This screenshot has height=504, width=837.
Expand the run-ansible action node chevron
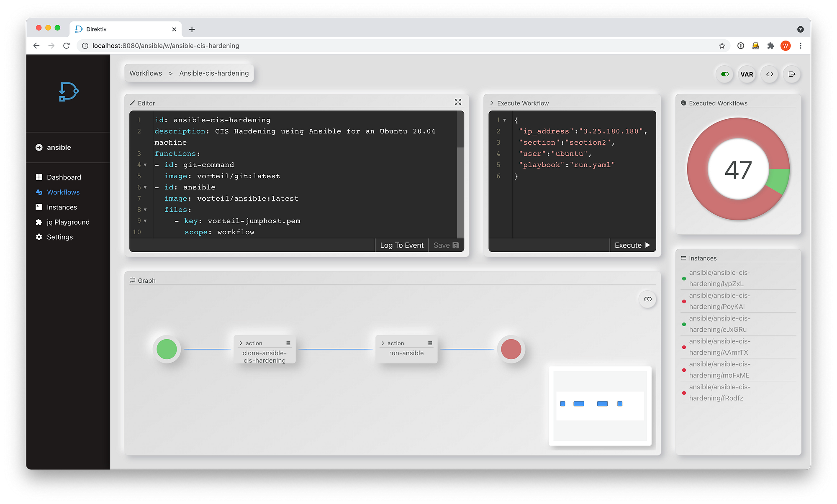[x=383, y=343]
